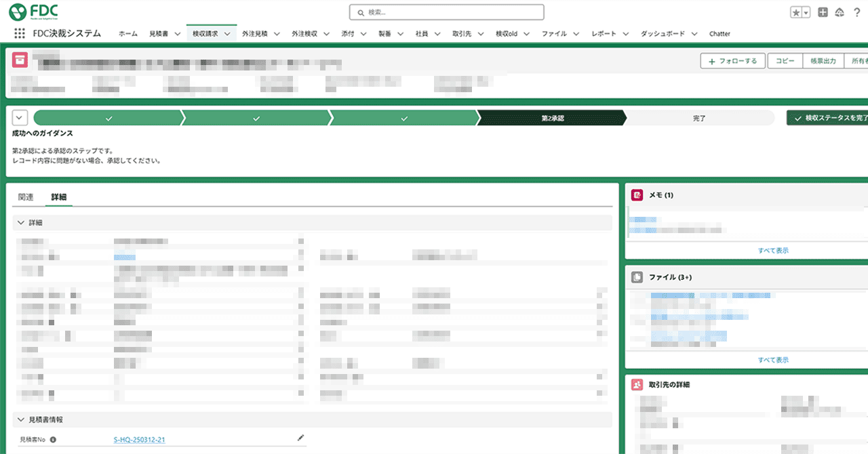The height and width of the screenshot is (454, 868).
Task: Click the Trailhead guidance icon
Action: point(840,12)
